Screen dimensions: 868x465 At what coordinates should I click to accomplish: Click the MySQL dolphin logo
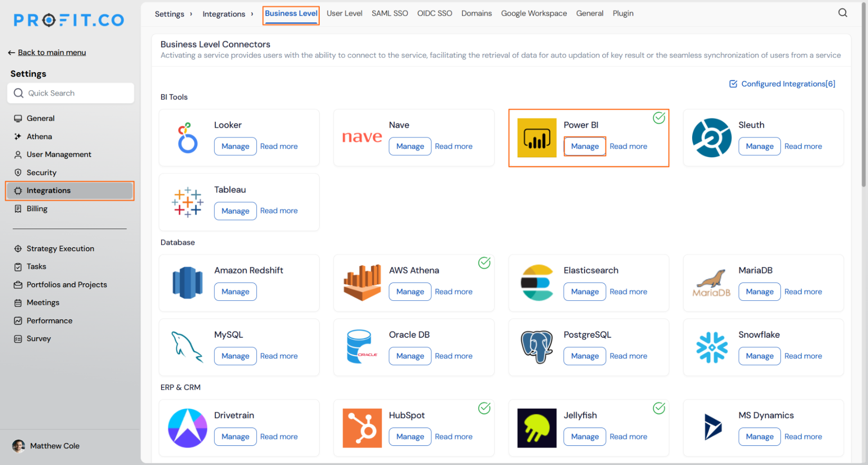(188, 347)
